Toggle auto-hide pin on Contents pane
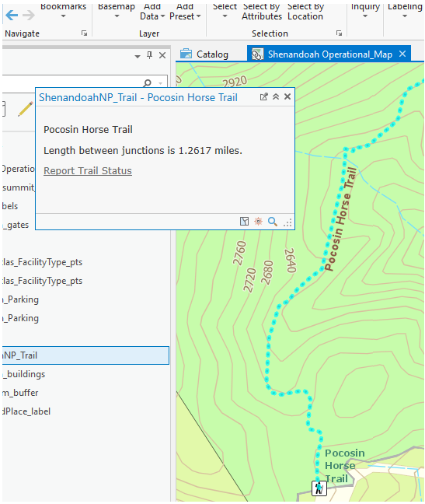 click(149, 55)
